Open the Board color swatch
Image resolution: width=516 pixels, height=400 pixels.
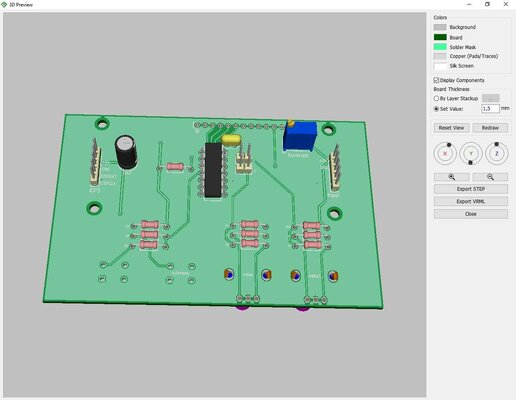[440, 37]
